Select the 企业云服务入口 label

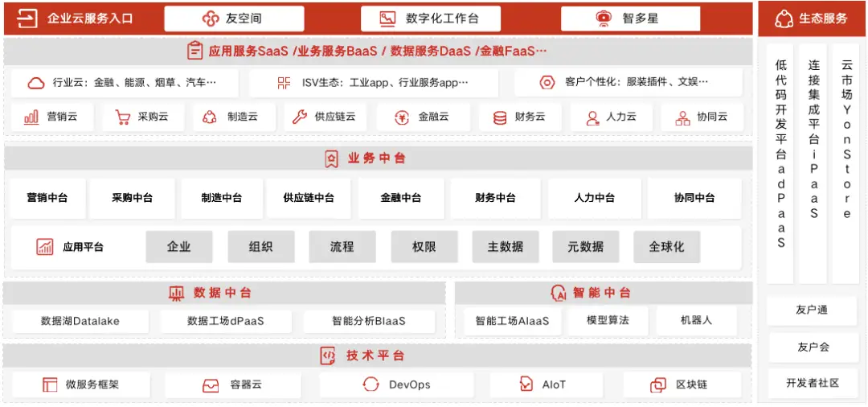[90, 18]
